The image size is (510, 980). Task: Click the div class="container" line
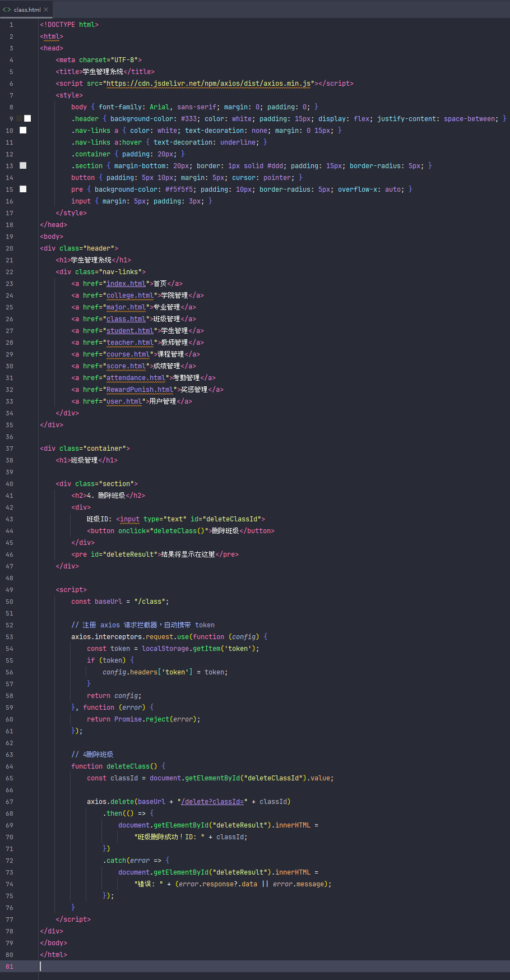(85, 449)
